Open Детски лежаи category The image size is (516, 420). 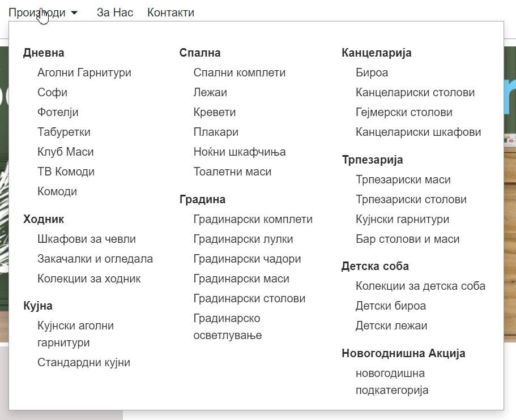(391, 325)
